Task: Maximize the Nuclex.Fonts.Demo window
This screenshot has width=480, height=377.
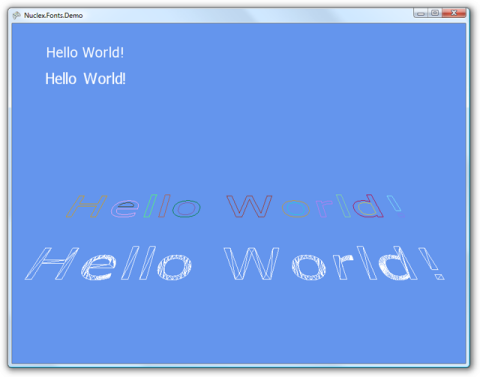Action: tap(435, 13)
